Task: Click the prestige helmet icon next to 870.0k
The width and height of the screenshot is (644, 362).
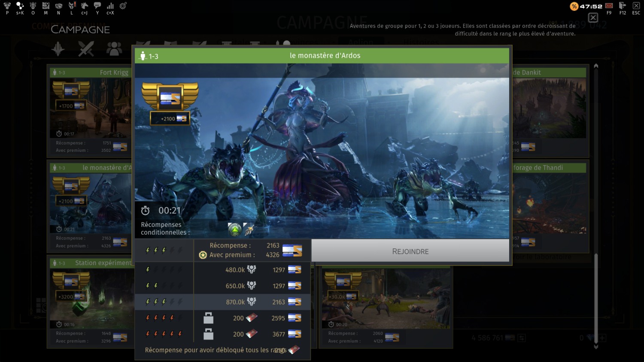Action: click(x=252, y=302)
